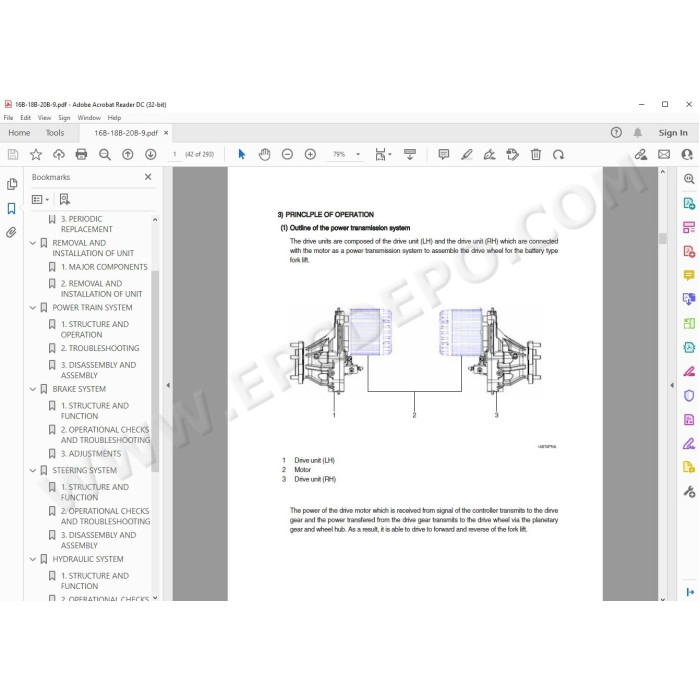
Task: Open page thumbnails panel icon
Action: (x=12, y=184)
